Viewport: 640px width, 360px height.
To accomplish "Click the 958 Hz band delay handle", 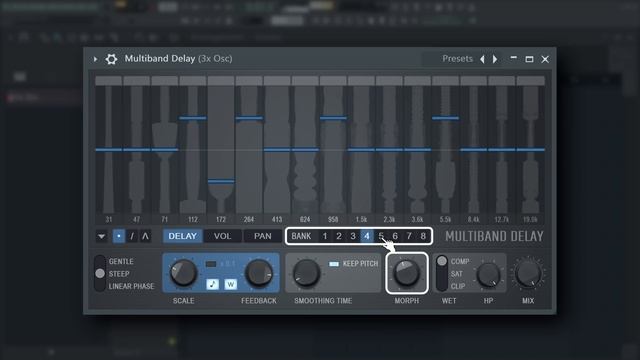I will [333, 118].
